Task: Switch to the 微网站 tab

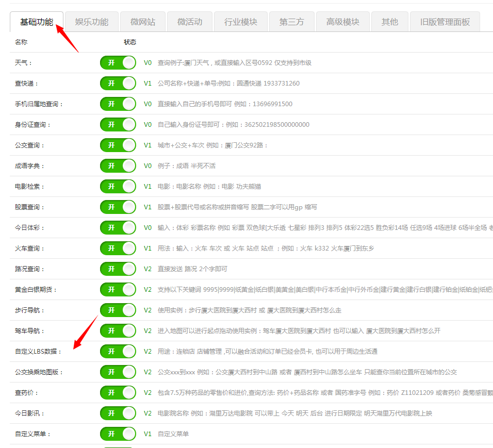Action: pos(143,22)
